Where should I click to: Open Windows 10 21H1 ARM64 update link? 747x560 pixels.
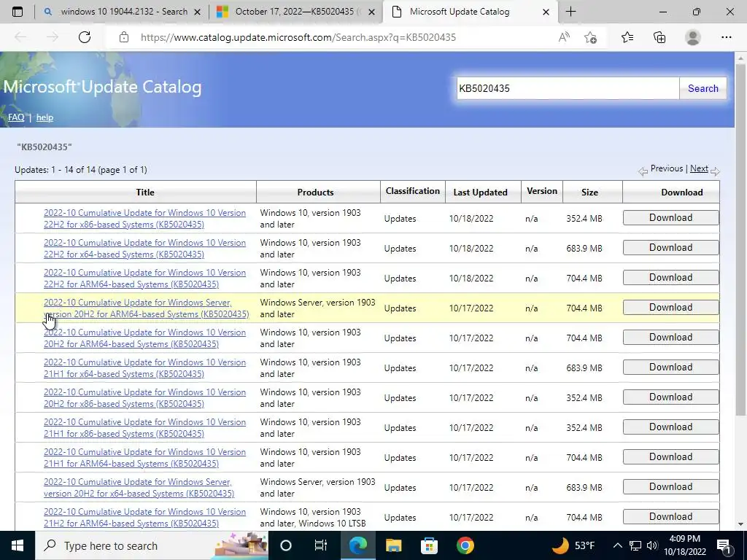(145, 458)
